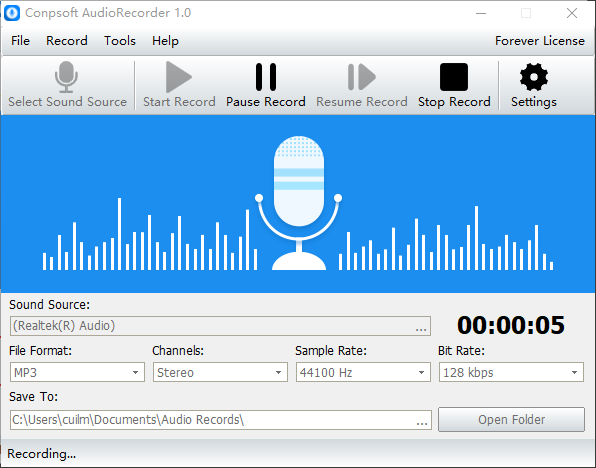
Task: Click the Forever License label
Action: 540,41
